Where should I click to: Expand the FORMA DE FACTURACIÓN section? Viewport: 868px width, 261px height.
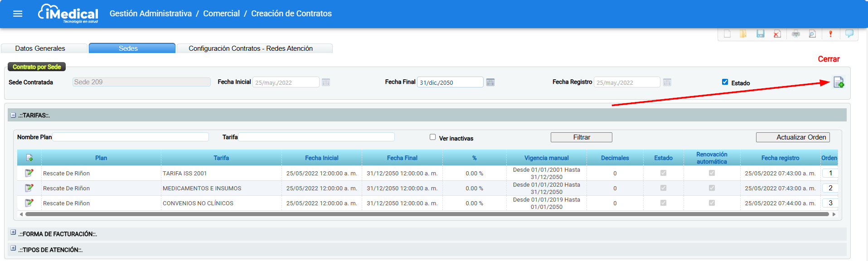click(13, 232)
